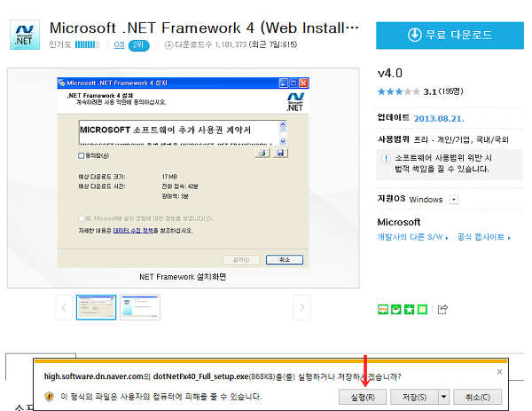Click the security warning shield icon
The width and height of the screenshot is (532, 411).
click(x=50, y=397)
